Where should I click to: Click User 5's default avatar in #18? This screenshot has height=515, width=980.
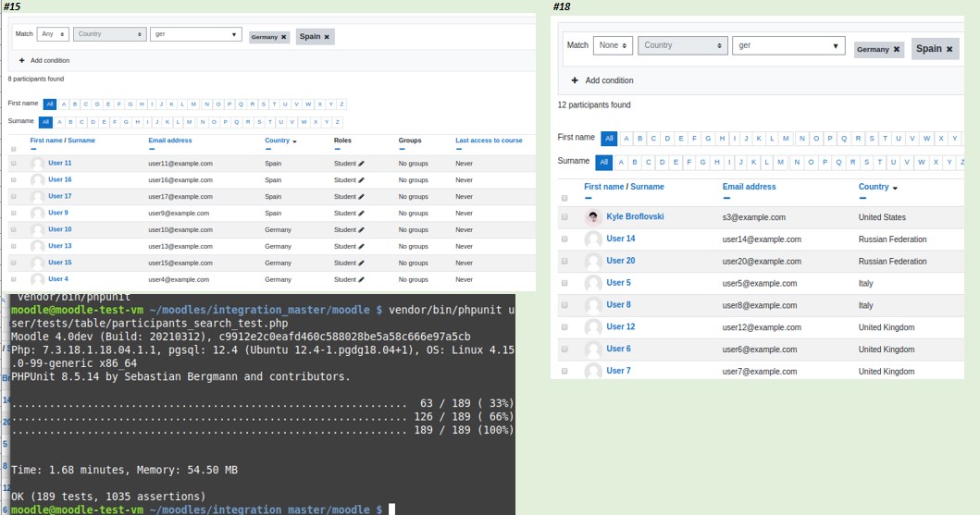(x=593, y=283)
